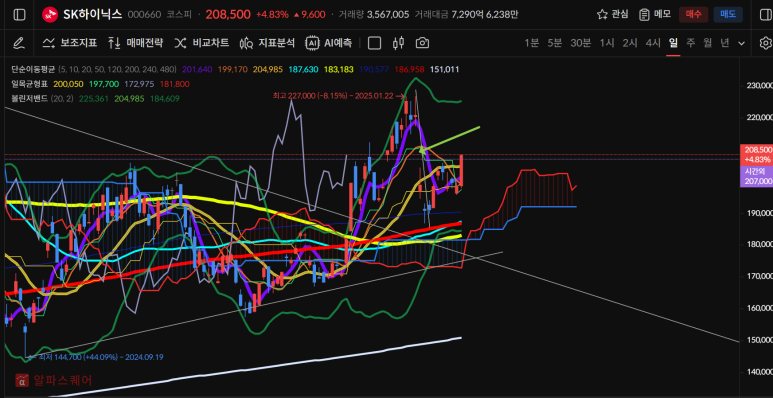Click 일목균형표 indicator label
This screenshot has width=773, height=398.
[x=30, y=84]
